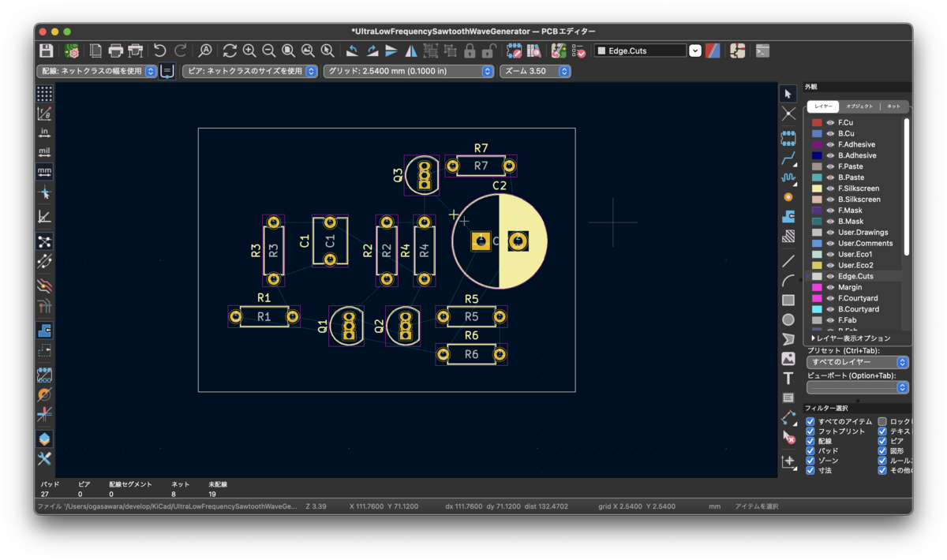This screenshot has height=560, width=947.
Task: Click the Refresh view icon
Action: coord(230,50)
